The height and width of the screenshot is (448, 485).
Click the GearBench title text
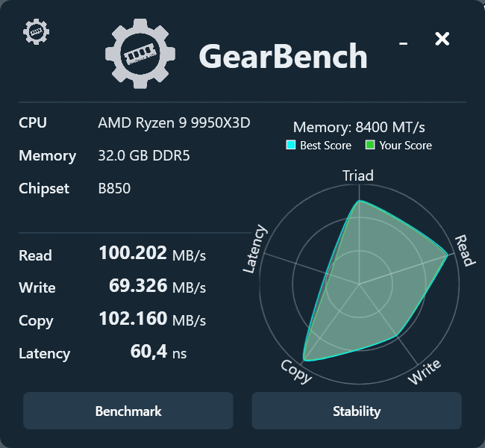click(283, 56)
